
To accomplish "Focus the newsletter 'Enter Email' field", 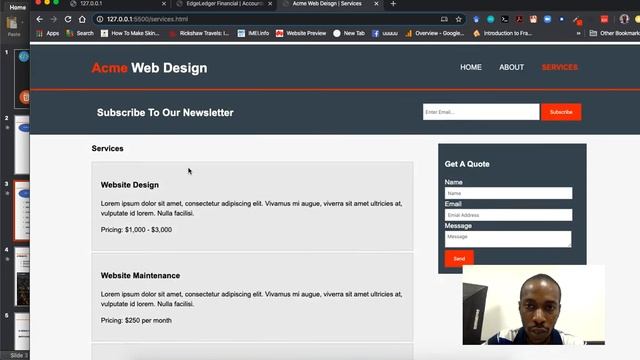I will [x=481, y=112].
